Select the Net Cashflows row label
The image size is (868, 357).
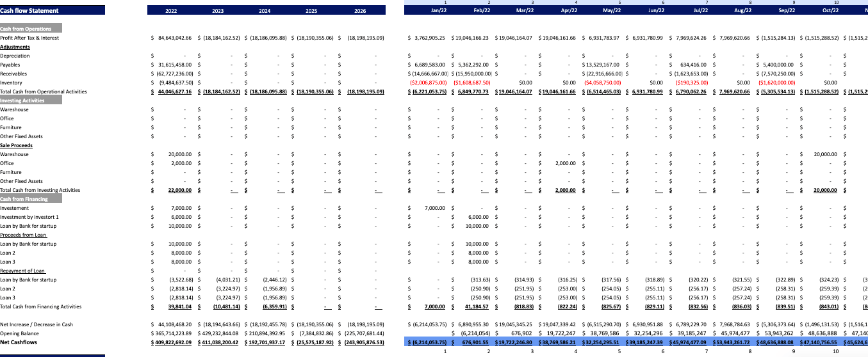(17, 342)
